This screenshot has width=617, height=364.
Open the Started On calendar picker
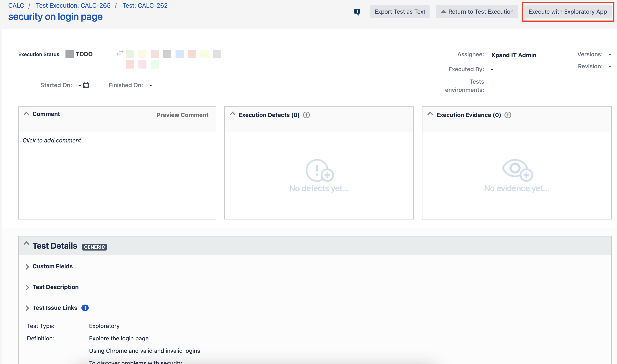pyautogui.click(x=86, y=85)
